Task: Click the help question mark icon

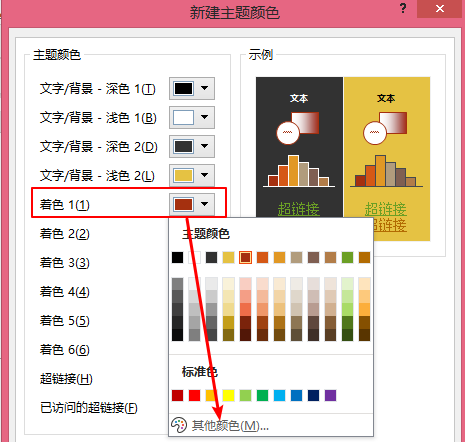Action: click(403, 8)
